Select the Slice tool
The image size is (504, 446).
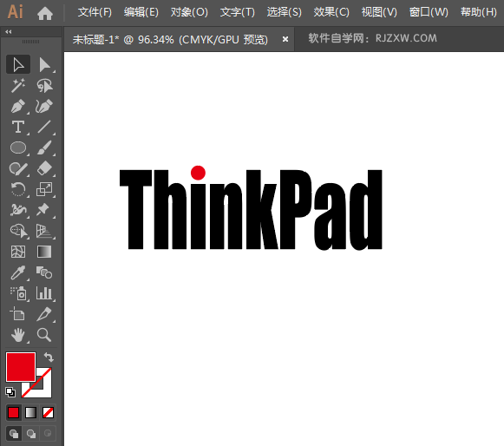pyautogui.click(x=44, y=314)
